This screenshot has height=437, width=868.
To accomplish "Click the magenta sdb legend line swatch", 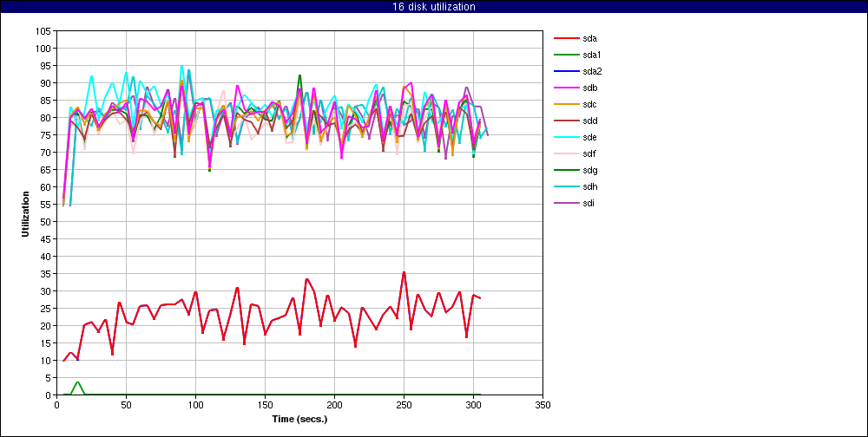I will (x=565, y=88).
